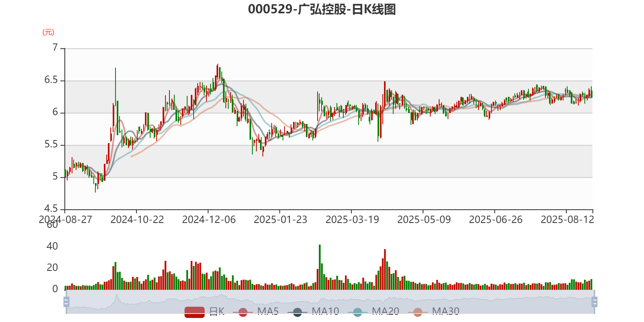This screenshot has width=644, height=322.
Task: Click the 2024-08-27 date axis label
Action: click(x=65, y=220)
